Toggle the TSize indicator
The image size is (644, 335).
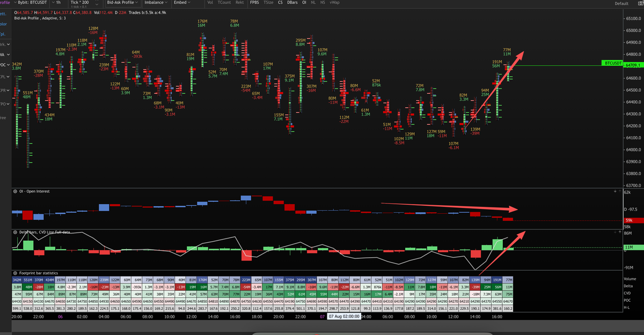point(268,3)
